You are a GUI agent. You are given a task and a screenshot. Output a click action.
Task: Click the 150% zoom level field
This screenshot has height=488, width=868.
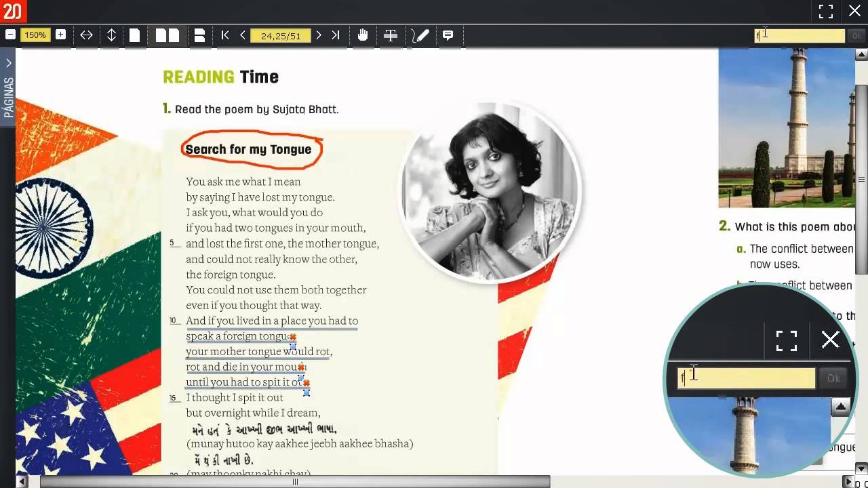35,35
